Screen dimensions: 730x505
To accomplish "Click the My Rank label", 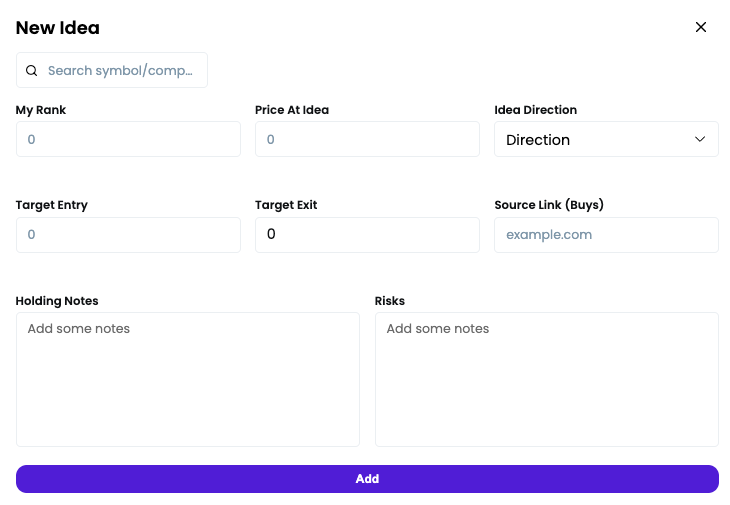I will pyautogui.click(x=41, y=110).
